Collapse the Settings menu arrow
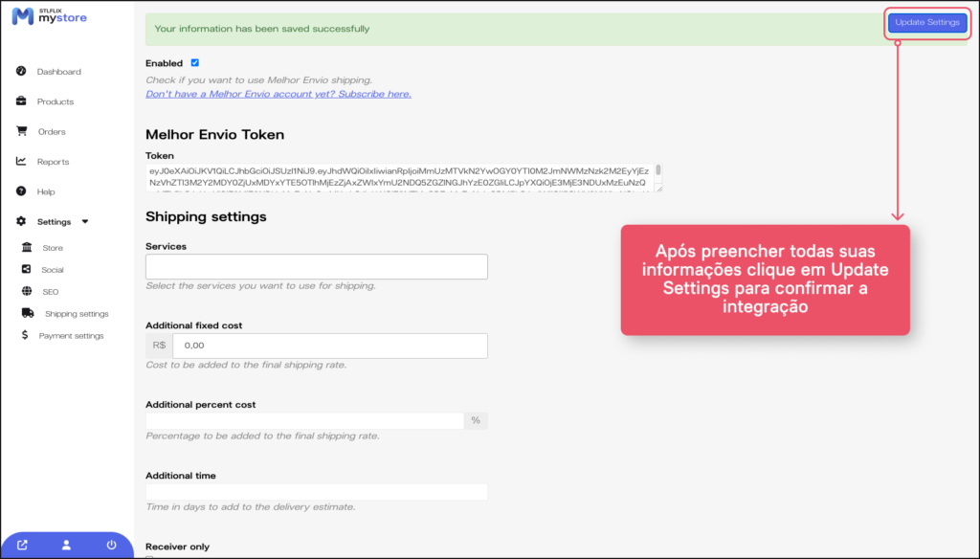 (x=85, y=222)
